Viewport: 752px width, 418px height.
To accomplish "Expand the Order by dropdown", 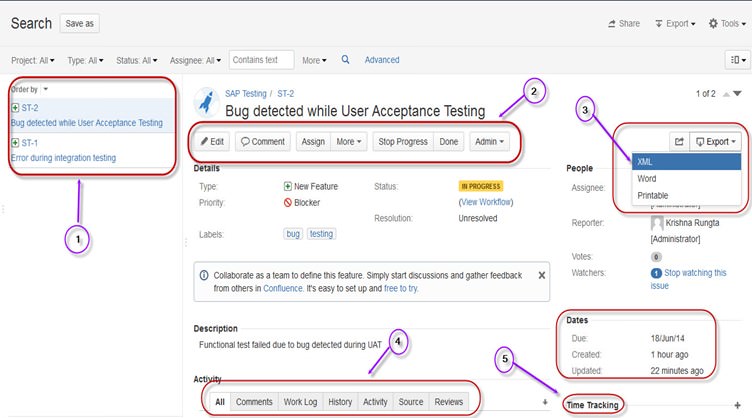I will 30,89.
